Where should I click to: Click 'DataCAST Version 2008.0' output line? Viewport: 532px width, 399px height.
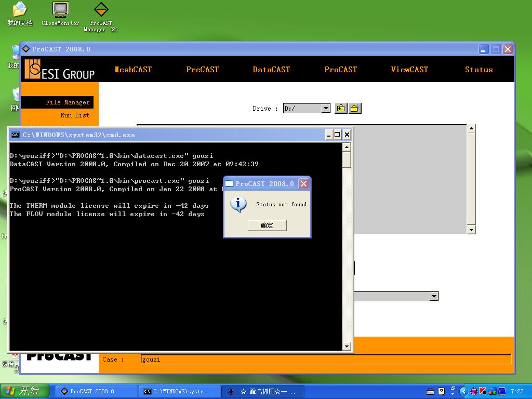pyautogui.click(x=134, y=164)
